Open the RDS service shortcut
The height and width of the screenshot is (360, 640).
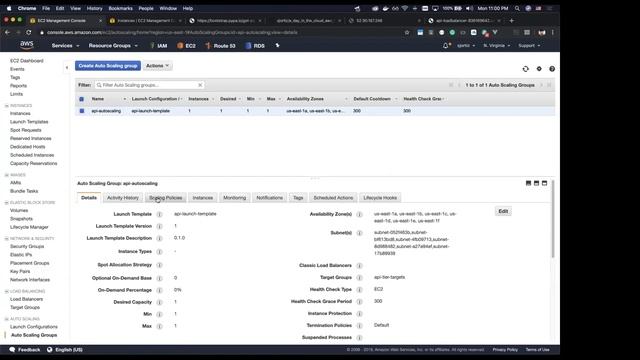[x=255, y=46]
